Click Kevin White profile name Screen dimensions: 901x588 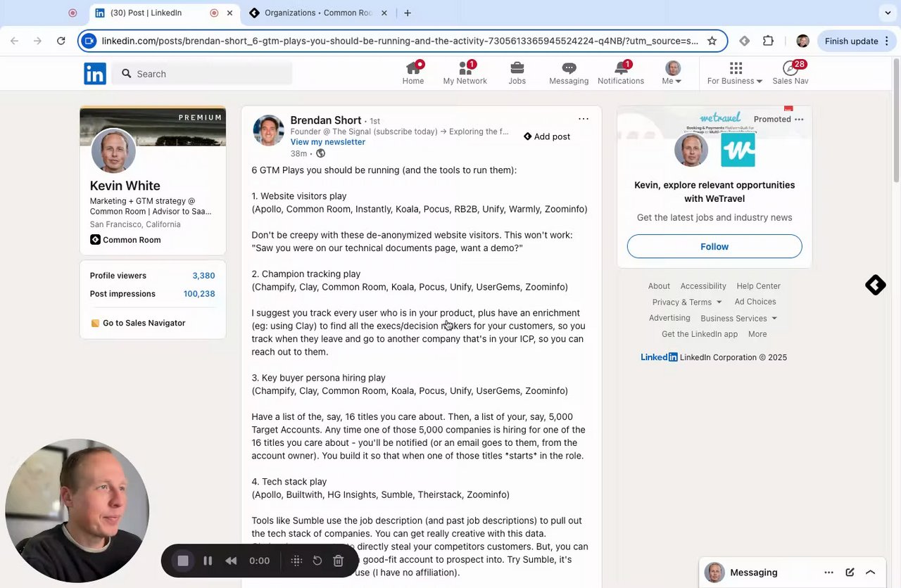[125, 186]
